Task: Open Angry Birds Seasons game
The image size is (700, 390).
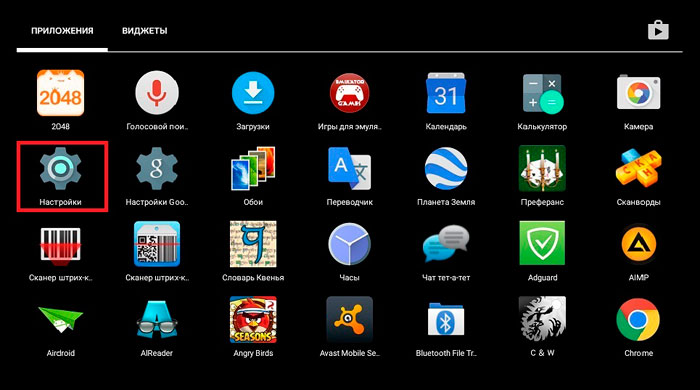Action: tap(253, 319)
